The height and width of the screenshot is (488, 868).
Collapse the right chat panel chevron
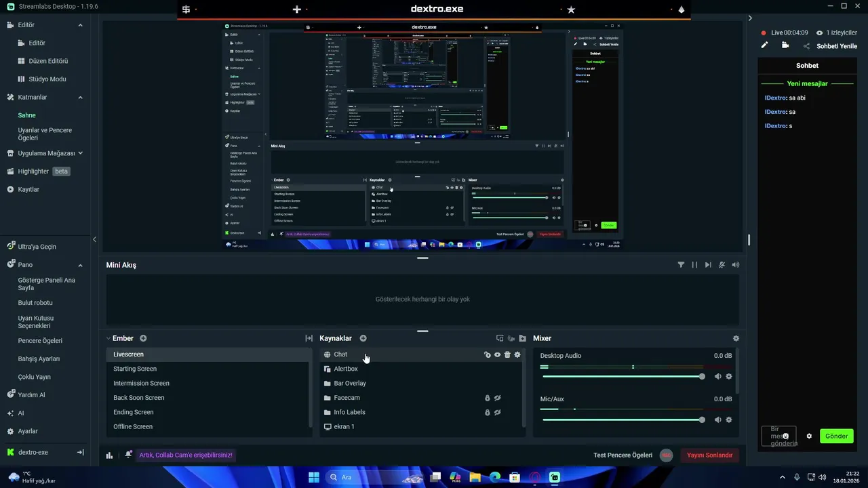pyautogui.click(x=750, y=18)
